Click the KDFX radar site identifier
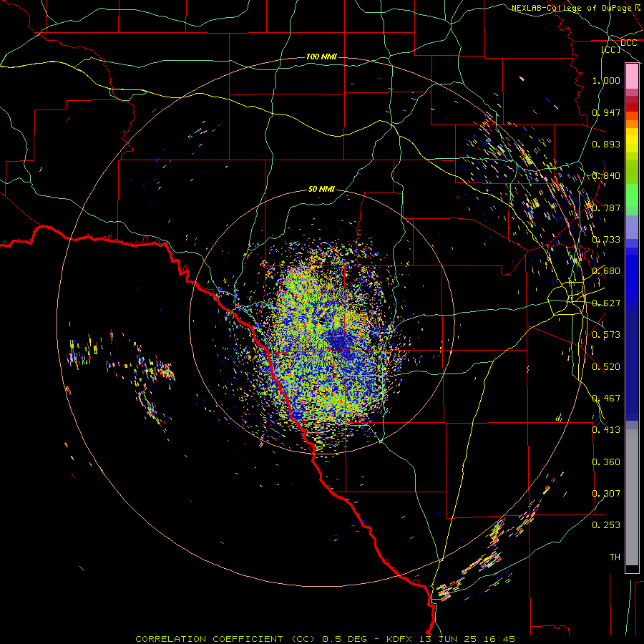This screenshot has height=644, width=644. pos(401,639)
